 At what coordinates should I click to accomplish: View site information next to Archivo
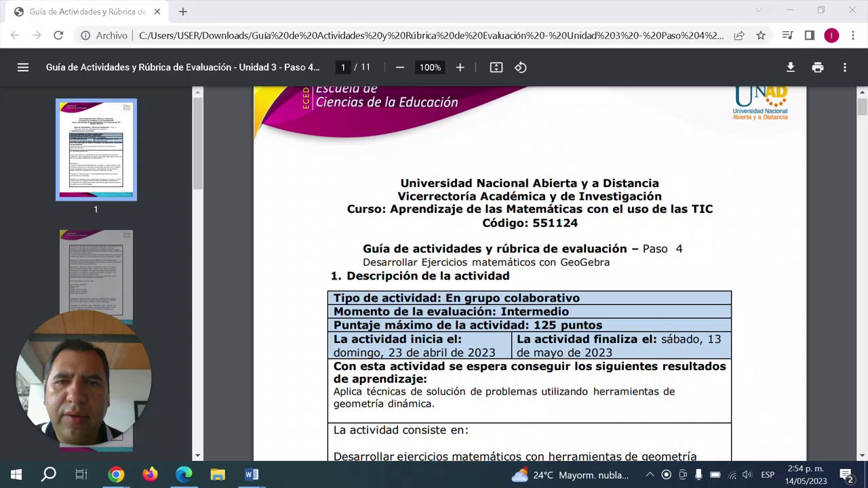pos(85,35)
